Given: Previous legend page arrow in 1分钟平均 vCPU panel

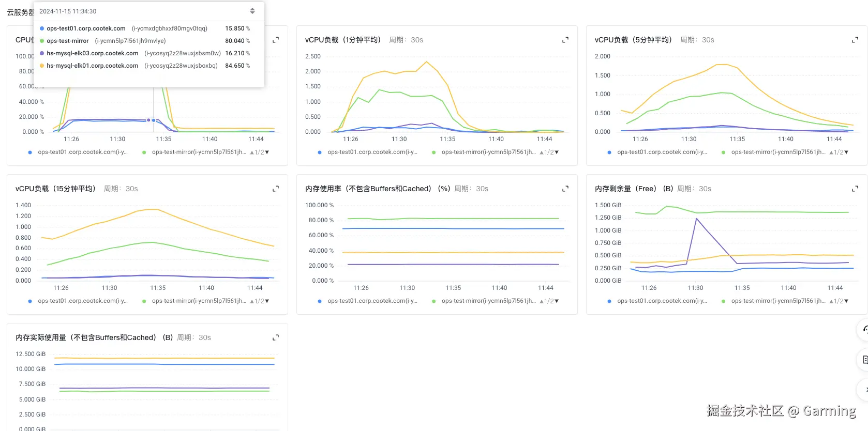Looking at the screenshot, I should tap(542, 152).
